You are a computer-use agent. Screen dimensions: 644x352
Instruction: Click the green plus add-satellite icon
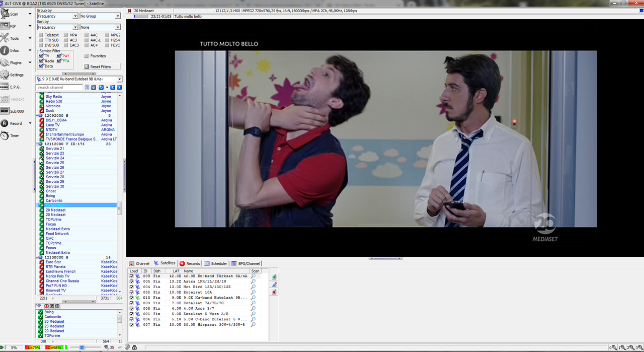pyautogui.click(x=274, y=277)
